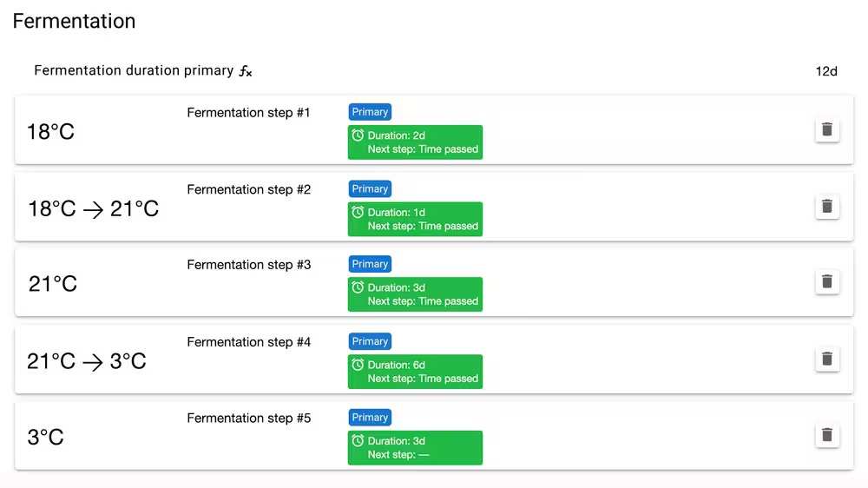Open the green Duration: 2d box
The image size is (868, 488).
pyautogui.click(x=415, y=142)
